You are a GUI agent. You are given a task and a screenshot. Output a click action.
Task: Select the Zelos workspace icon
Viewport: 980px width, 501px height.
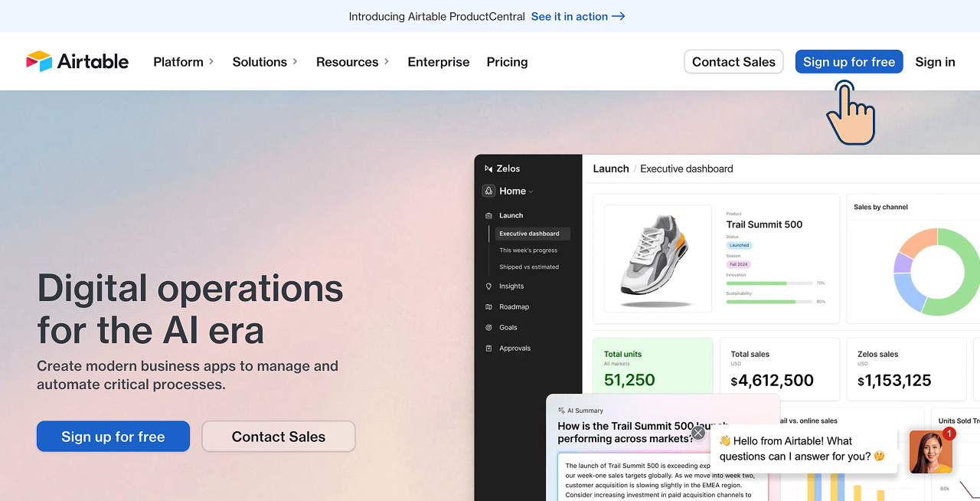click(489, 168)
